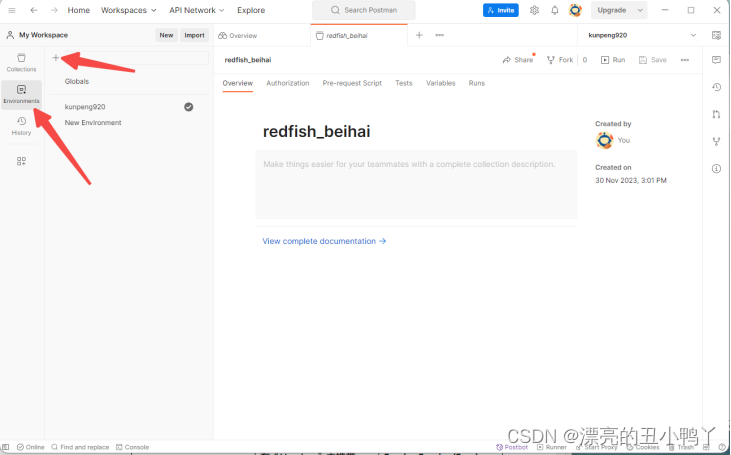The height and width of the screenshot is (455, 731).
Task: Open environment quick look icon
Action: tap(717, 35)
